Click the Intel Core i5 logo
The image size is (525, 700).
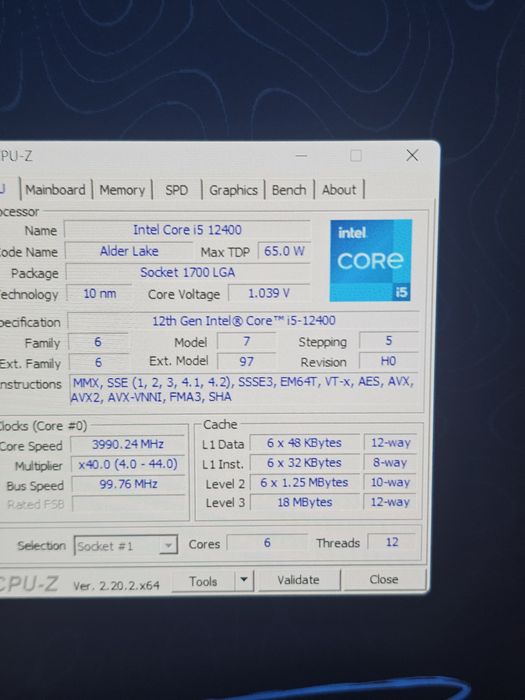click(x=371, y=260)
